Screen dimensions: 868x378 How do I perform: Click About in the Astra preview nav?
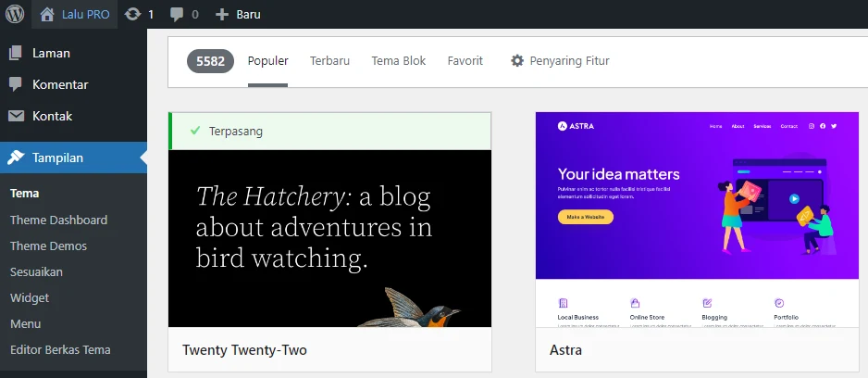pos(738,126)
